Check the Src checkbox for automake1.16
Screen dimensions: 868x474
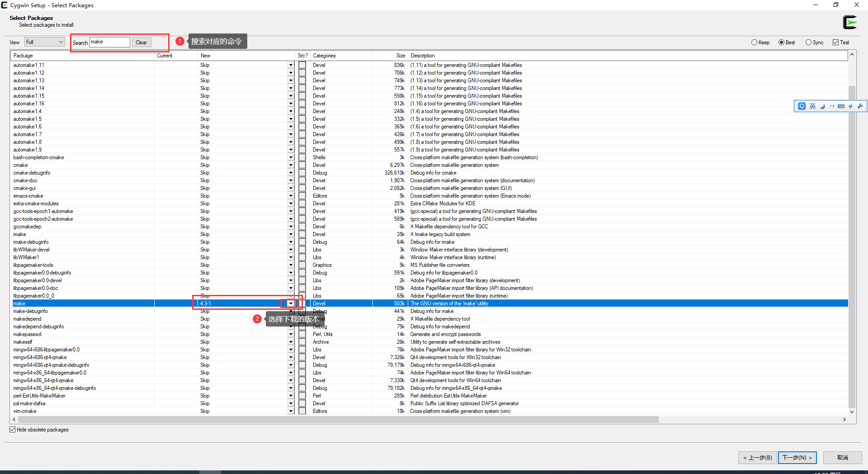(x=302, y=104)
